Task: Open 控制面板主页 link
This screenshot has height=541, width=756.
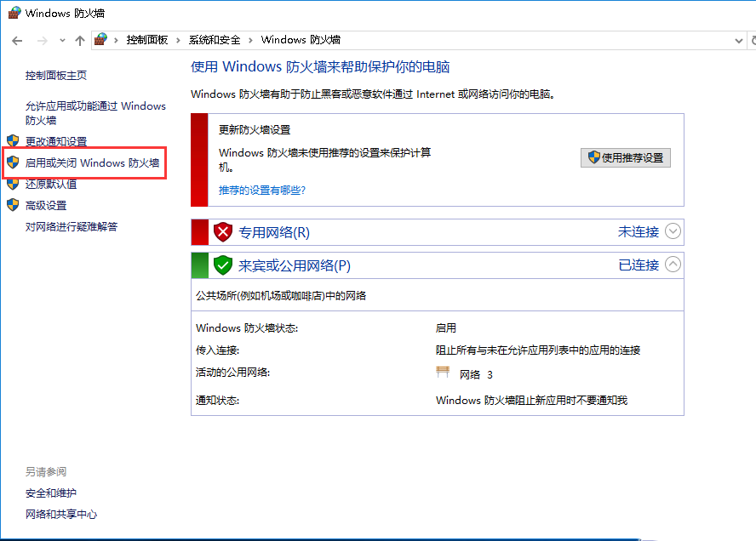Action: pyautogui.click(x=56, y=75)
